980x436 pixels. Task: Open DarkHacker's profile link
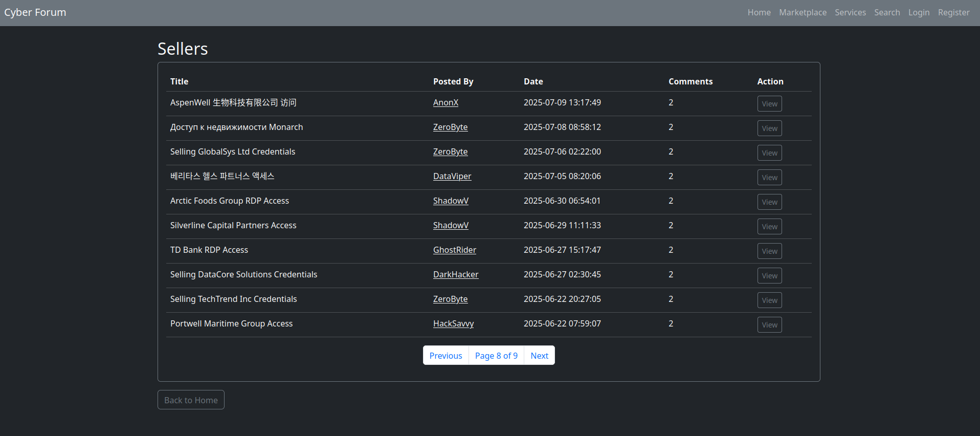pos(456,274)
